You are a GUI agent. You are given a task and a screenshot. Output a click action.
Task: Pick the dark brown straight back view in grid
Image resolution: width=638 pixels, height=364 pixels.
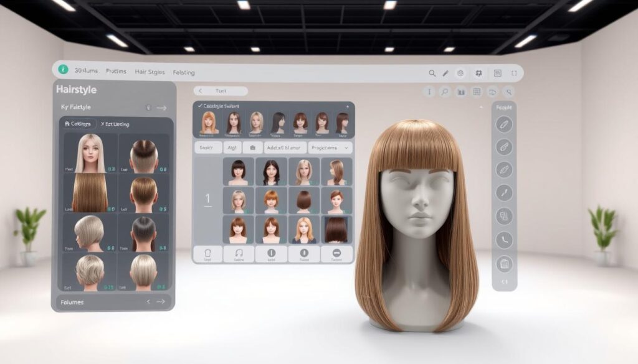[336, 230]
